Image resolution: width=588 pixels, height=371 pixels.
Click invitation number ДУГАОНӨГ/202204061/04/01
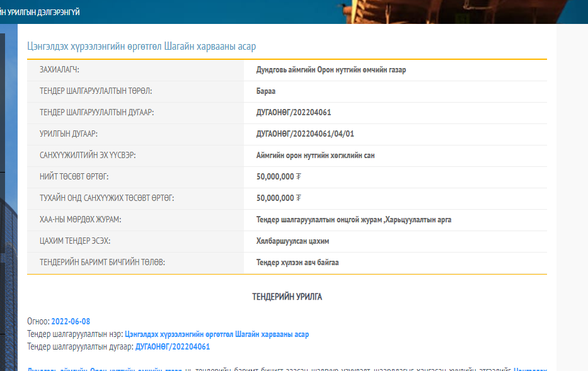click(x=309, y=134)
